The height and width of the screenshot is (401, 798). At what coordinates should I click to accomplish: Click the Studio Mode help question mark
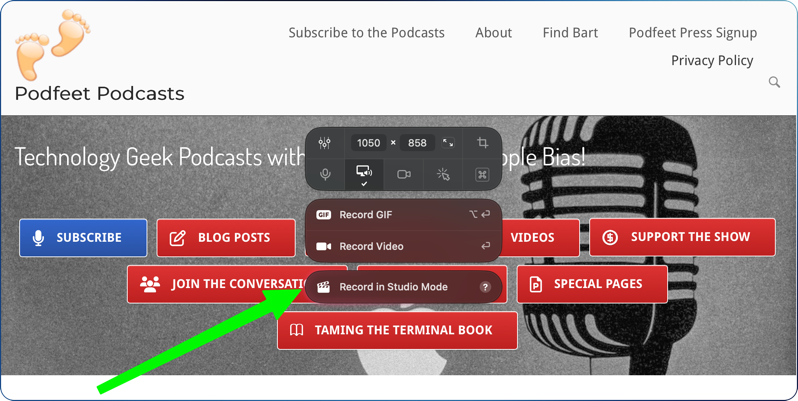(x=485, y=287)
